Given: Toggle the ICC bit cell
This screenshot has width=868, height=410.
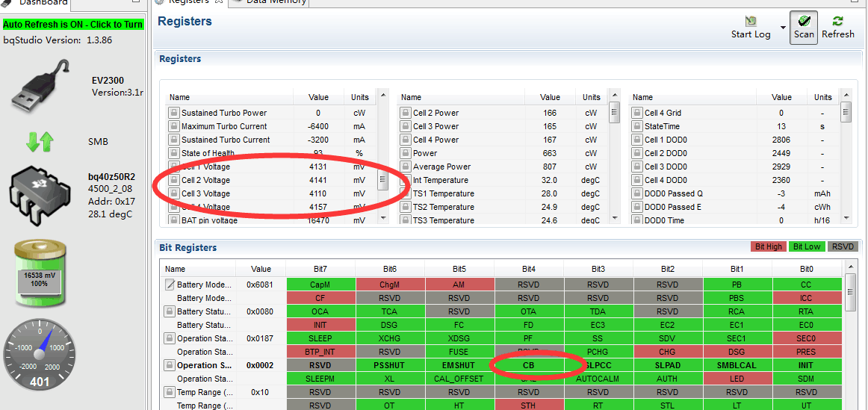Looking at the screenshot, I should pos(807,298).
